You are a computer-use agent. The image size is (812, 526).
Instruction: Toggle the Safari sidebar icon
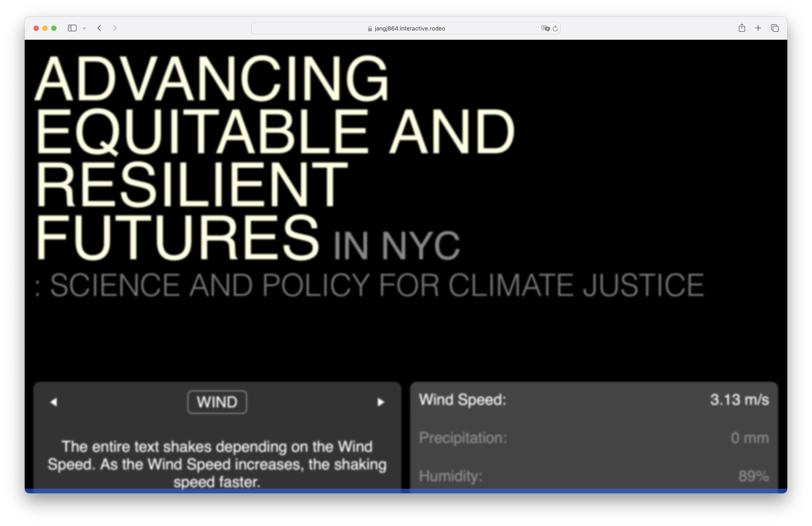pyautogui.click(x=72, y=28)
